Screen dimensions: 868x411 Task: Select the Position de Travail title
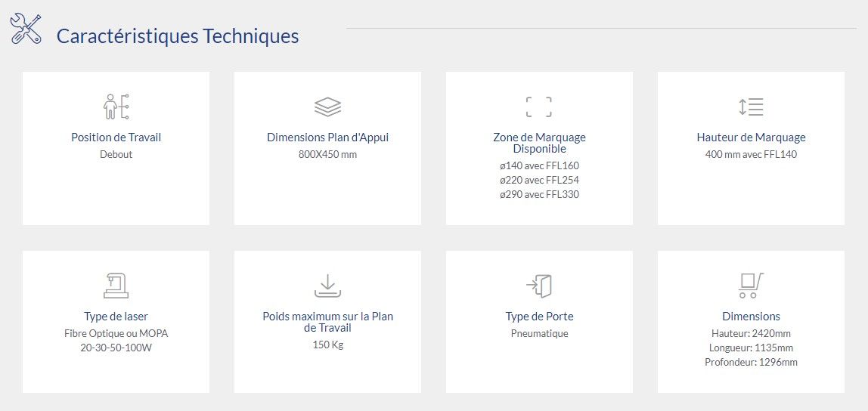point(116,138)
